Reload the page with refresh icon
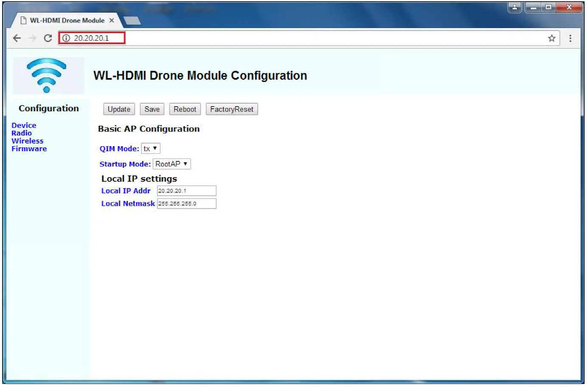This screenshot has width=588, height=387. 48,38
